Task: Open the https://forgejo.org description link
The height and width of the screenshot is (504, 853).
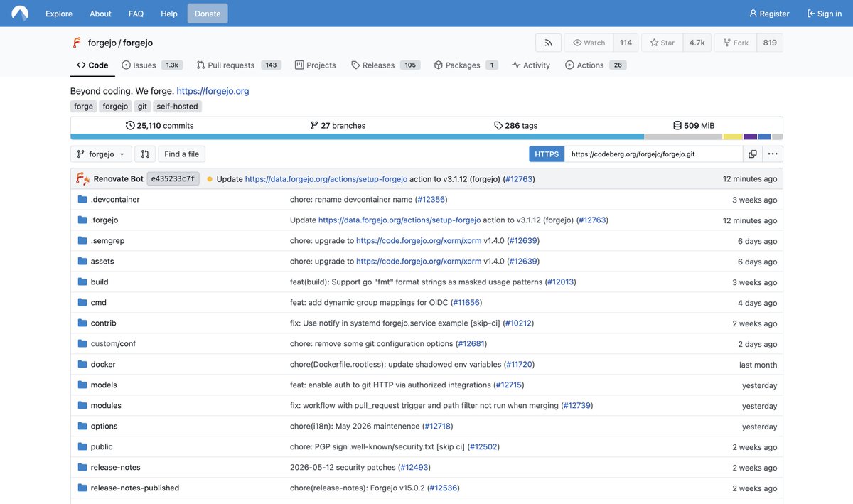Action: [x=213, y=91]
